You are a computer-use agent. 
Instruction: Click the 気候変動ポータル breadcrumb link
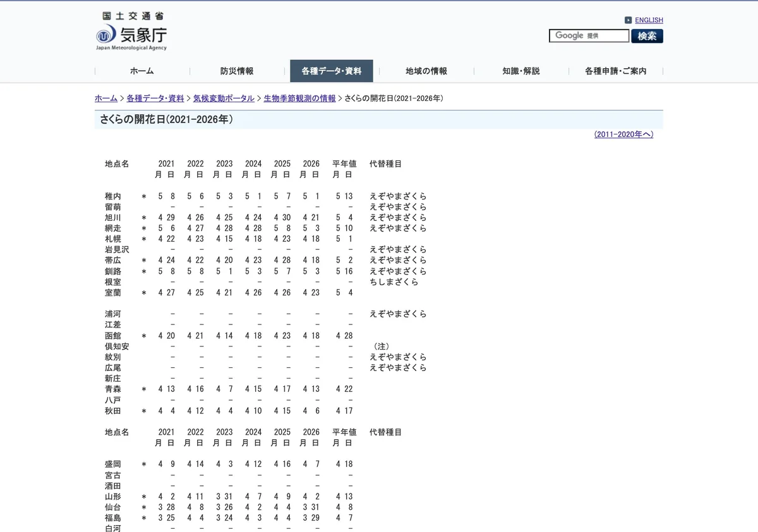pyautogui.click(x=224, y=98)
